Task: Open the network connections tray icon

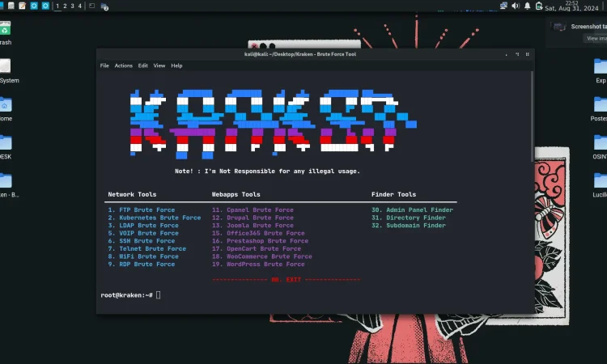Action: pyautogui.click(x=503, y=6)
